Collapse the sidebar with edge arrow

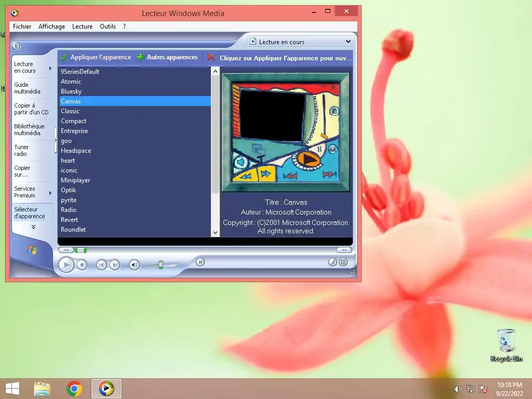(56, 140)
